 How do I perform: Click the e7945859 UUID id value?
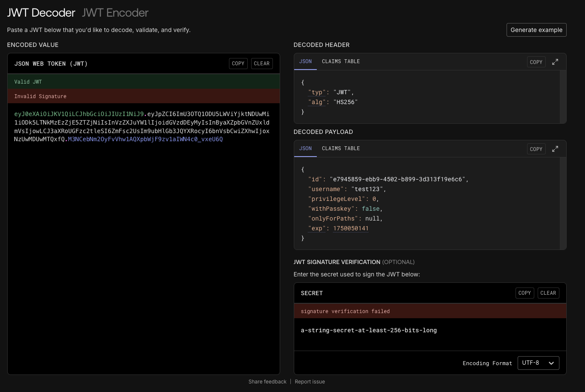397,179
